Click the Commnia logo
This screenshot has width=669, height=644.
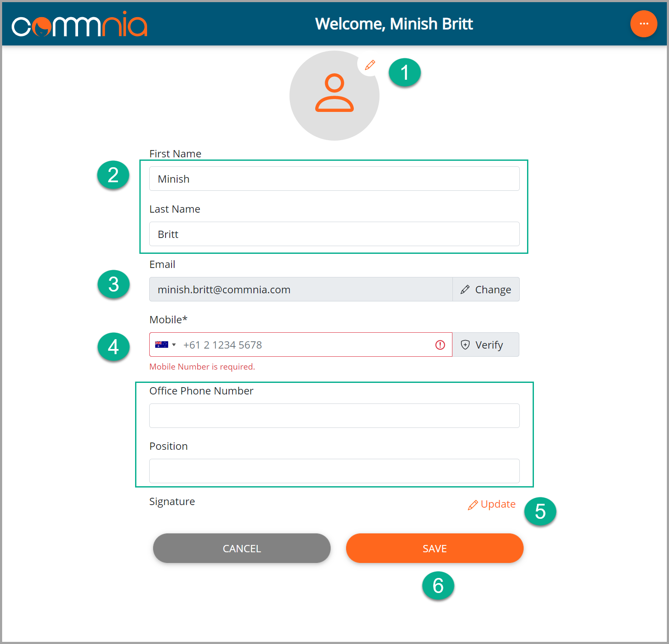(x=79, y=24)
